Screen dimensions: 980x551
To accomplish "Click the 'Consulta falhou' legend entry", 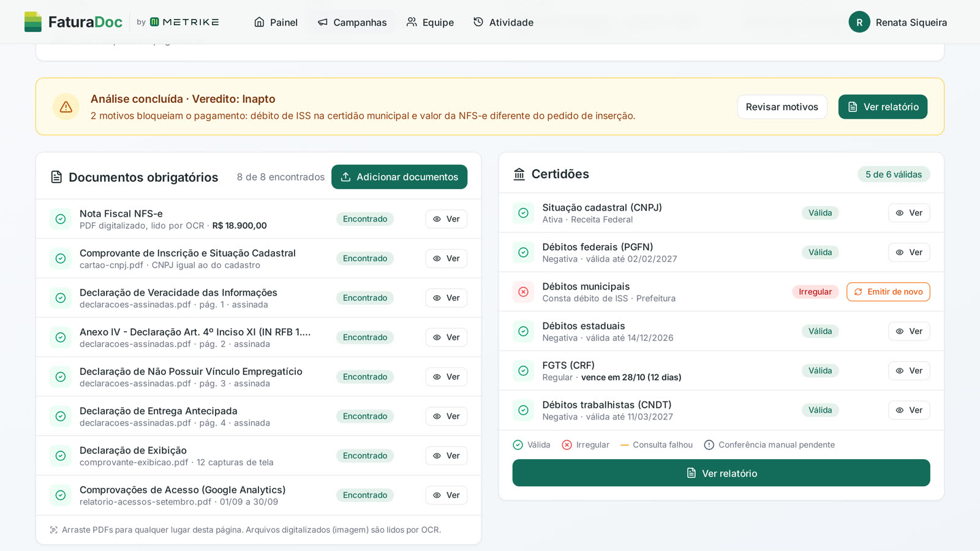I will click(x=656, y=445).
